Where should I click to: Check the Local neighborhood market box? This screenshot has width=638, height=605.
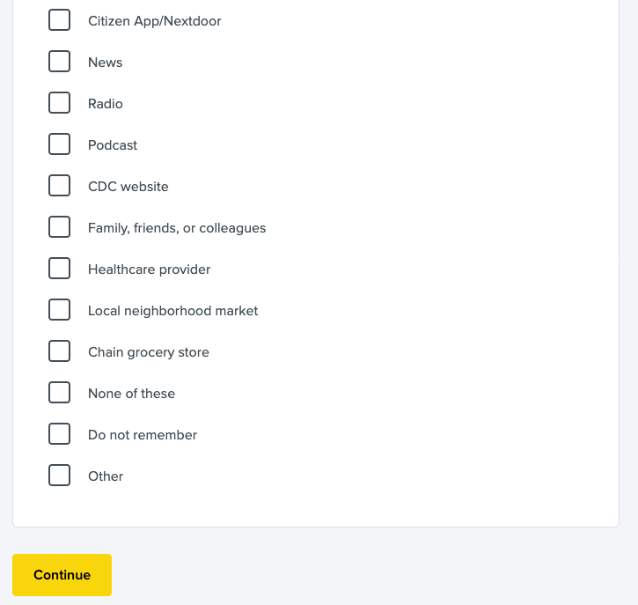[59, 310]
